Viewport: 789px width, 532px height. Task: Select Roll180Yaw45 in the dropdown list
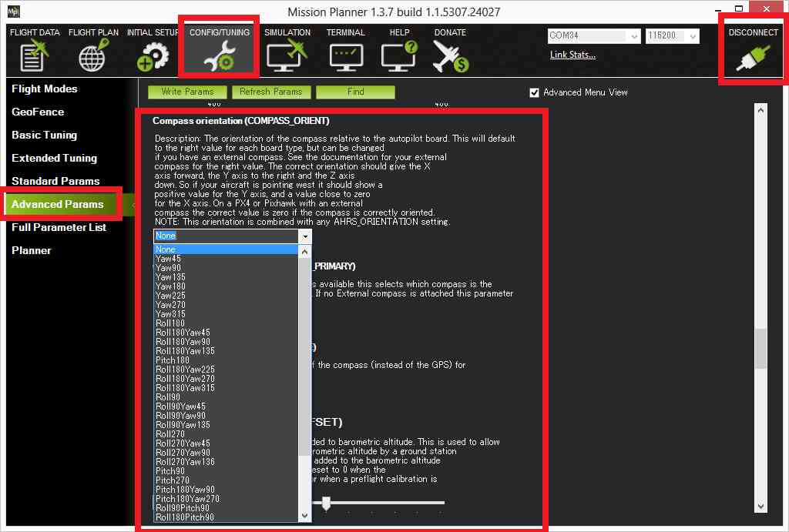coord(183,333)
